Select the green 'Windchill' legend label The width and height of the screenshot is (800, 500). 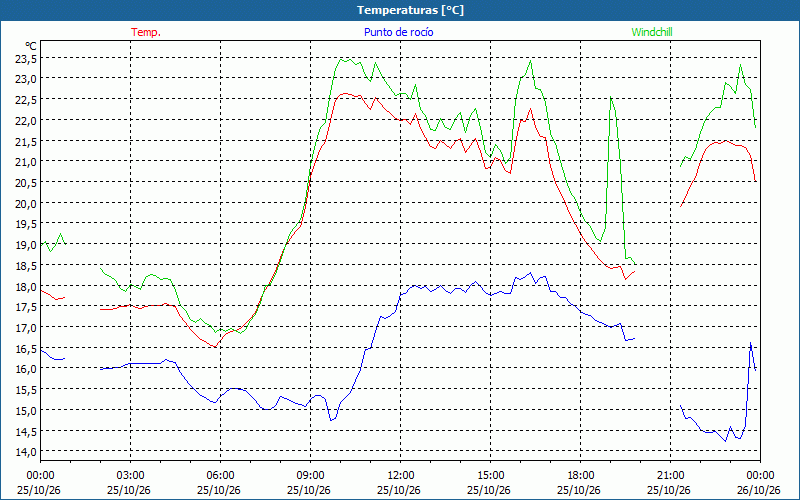click(x=652, y=32)
